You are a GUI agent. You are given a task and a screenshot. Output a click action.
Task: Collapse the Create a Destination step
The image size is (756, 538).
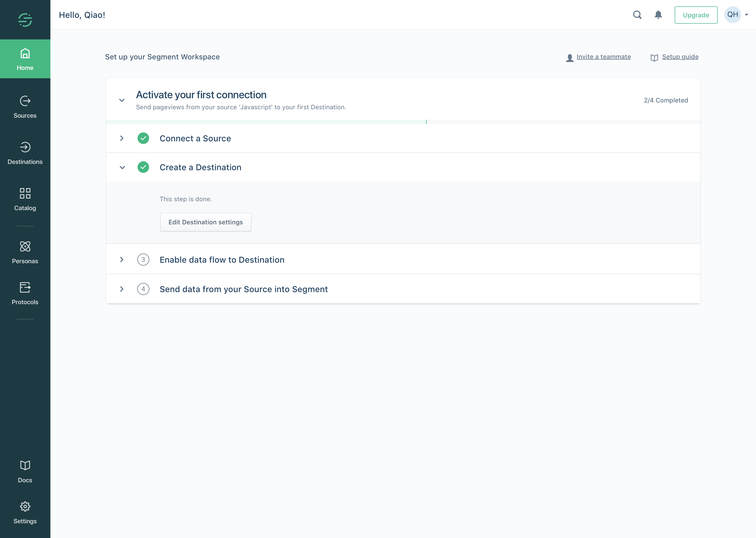coord(122,168)
